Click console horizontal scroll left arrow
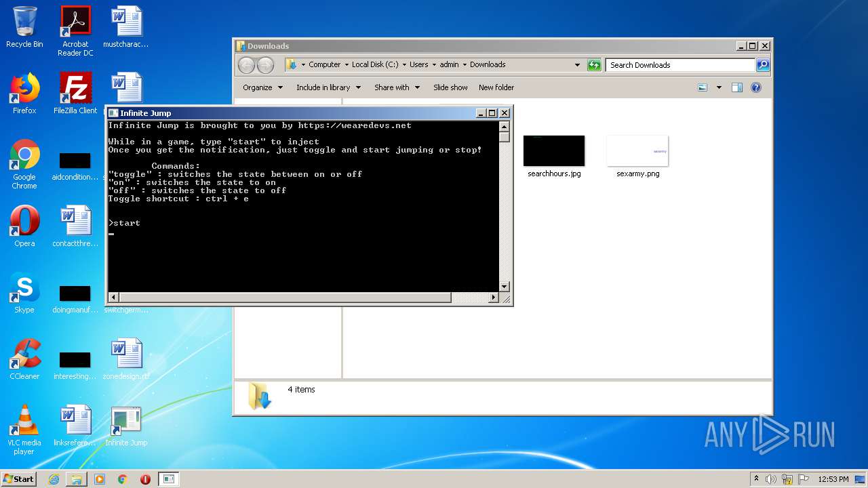 [113, 298]
